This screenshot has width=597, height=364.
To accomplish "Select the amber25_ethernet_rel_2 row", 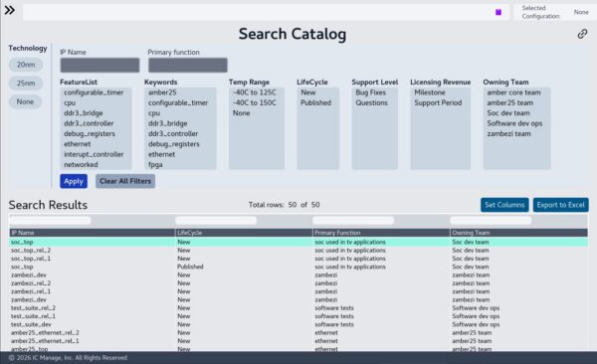I will tap(298, 333).
